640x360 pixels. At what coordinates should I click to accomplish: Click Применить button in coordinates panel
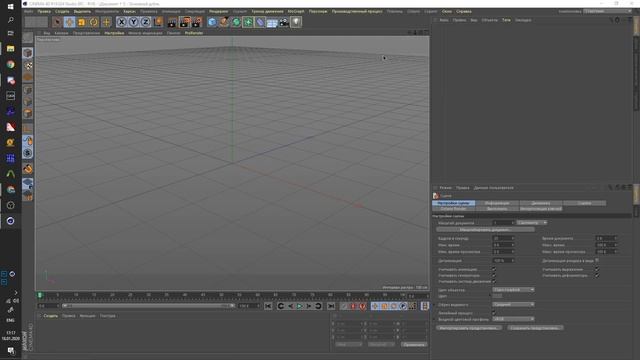(414, 344)
